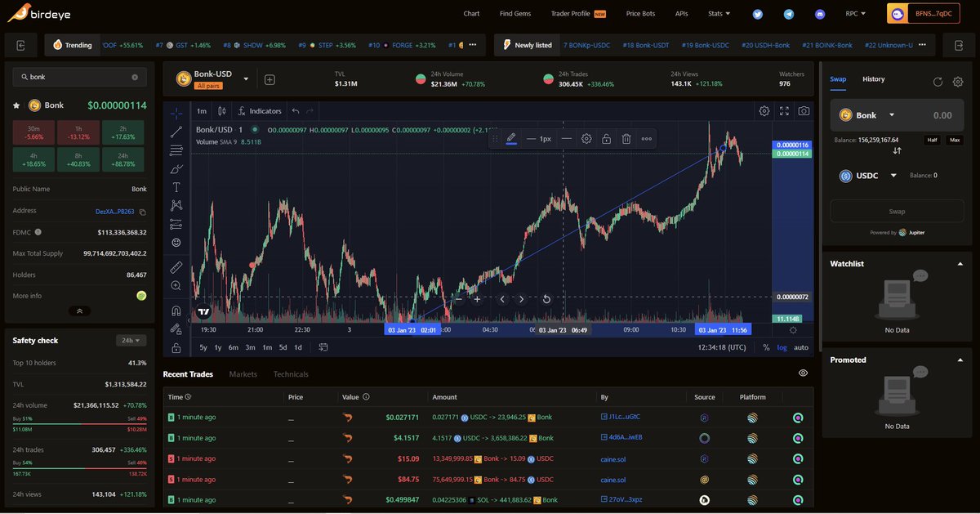Screen dimensions: 980x514
Task: Copy the Bonk token address
Action: 143,212
